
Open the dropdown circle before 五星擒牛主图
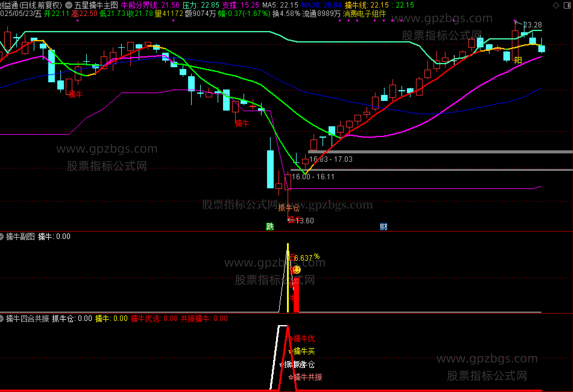pos(69,5)
